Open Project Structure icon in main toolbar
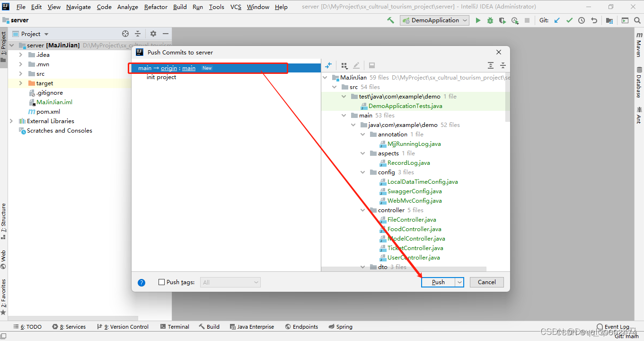The width and height of the screenshot is (644, 341). 609,20
